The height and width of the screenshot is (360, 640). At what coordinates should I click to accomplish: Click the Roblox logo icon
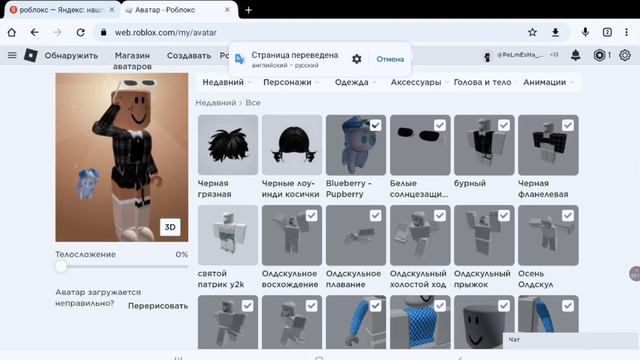tap(31, 55)
